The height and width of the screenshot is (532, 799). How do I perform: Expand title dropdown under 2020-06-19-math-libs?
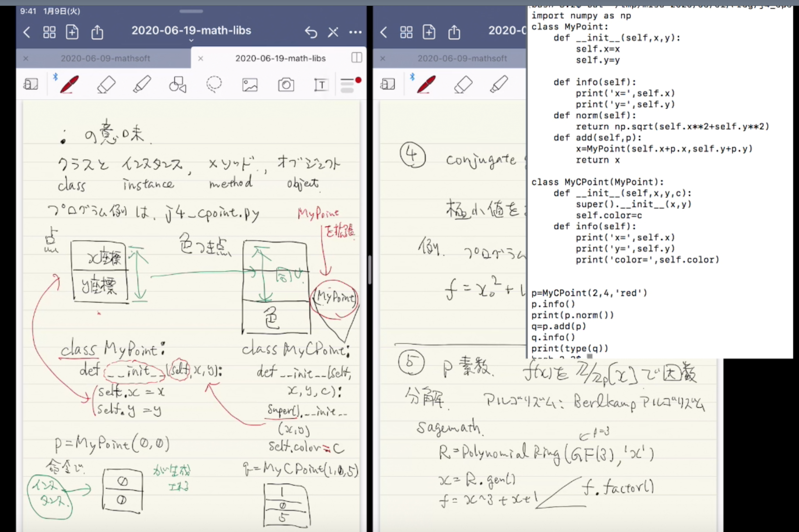pos(191,40)
